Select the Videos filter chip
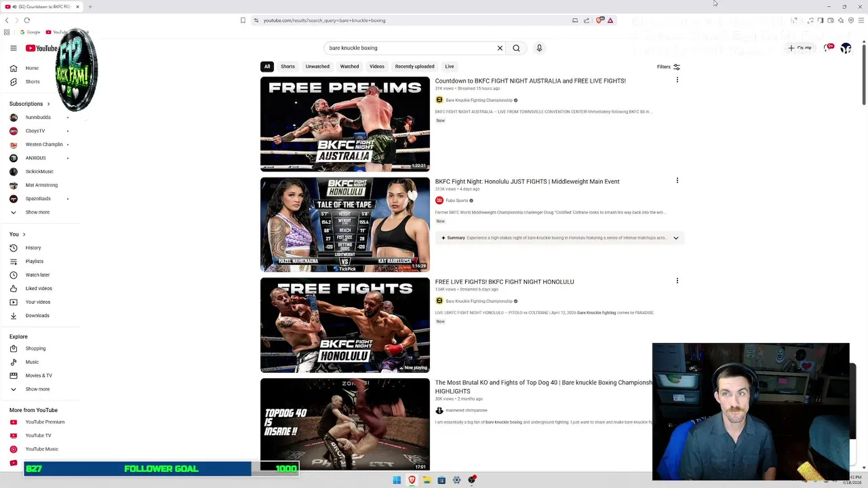868x488 pixels. click(x=377, y=66)
